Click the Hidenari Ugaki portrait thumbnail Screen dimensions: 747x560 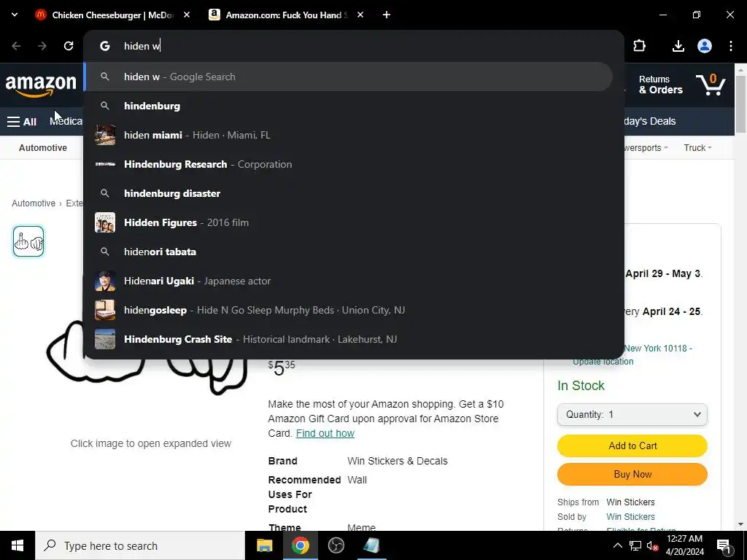[x=105, y=281]
